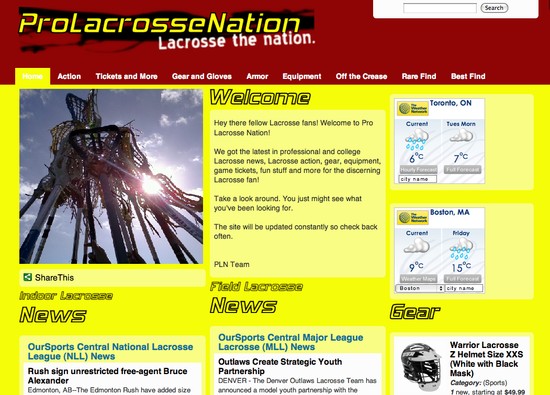Click 'starting at $49.99' price text
This screenshot has height=395, width=550.
click(x=497, y=392)
